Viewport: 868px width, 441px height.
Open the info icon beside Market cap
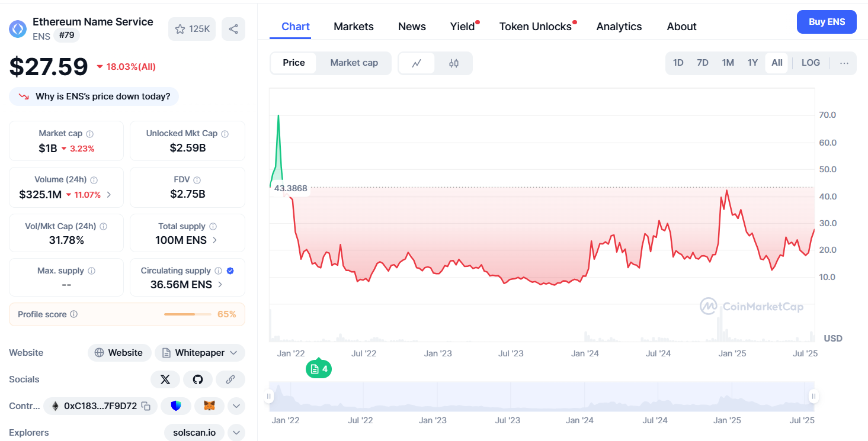(89, 134)
